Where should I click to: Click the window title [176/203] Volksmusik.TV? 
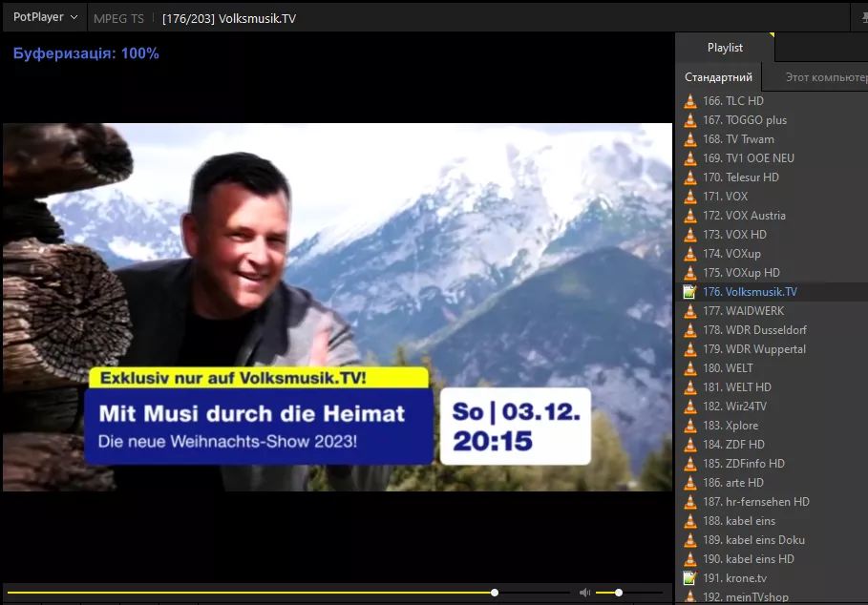(229, 19)
